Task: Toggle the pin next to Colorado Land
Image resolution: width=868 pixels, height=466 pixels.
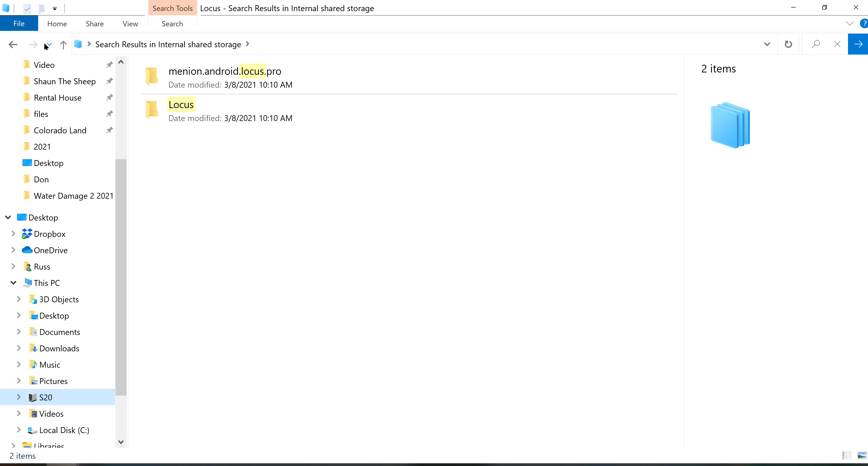Action: [109, 130]
